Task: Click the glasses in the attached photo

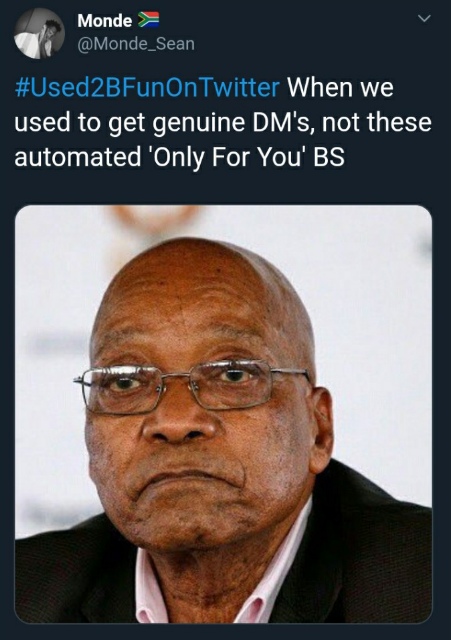Action: (192, 385)
